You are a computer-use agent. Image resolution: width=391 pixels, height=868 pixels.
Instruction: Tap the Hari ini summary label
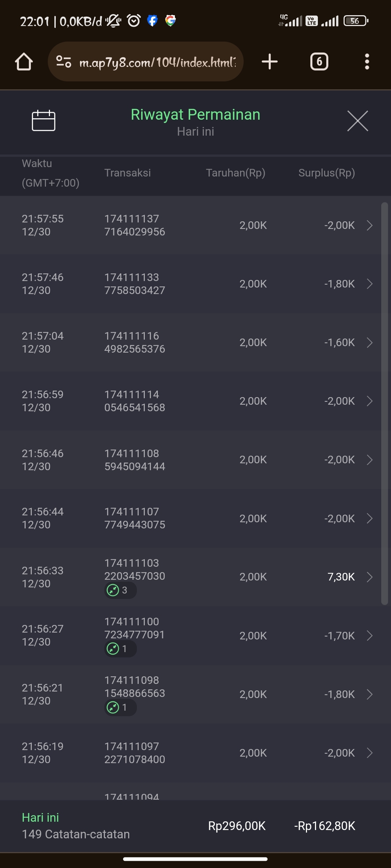point(40,817)
